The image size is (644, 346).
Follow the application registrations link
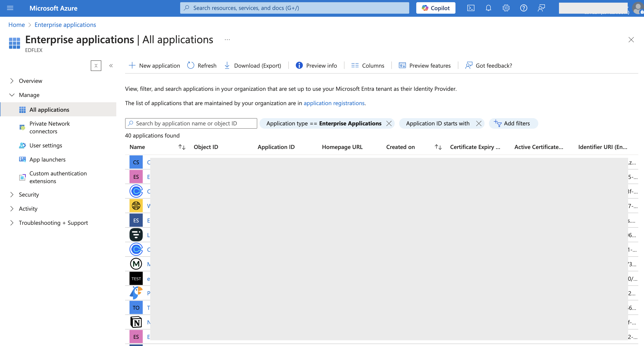(334, 103)
